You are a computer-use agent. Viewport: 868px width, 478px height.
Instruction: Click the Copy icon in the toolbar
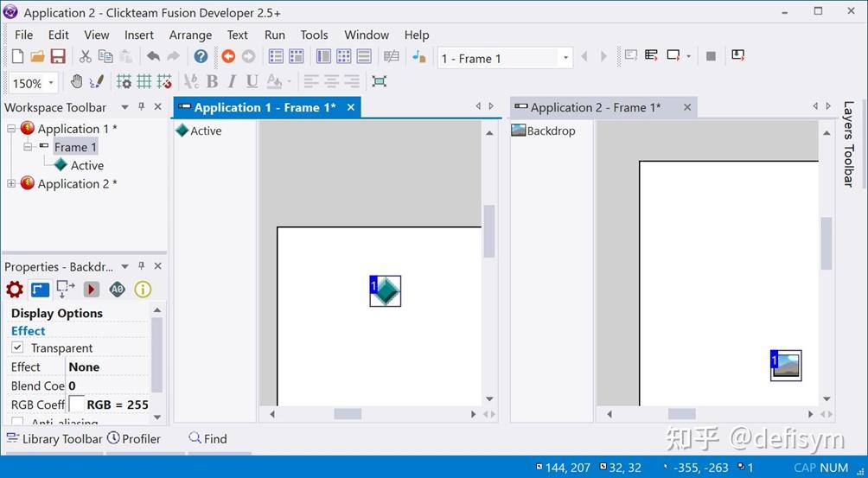click(105, 56)
